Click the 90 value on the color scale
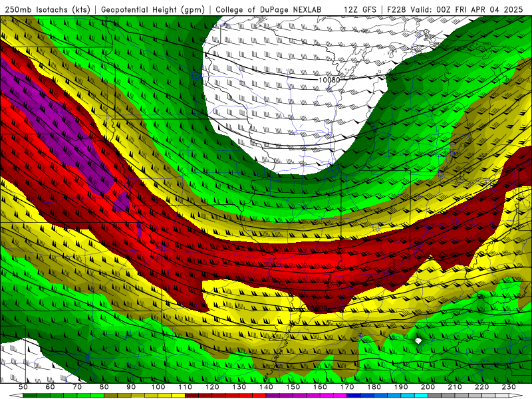The width and height of the screenshot is (532, 399). [131, 387]
